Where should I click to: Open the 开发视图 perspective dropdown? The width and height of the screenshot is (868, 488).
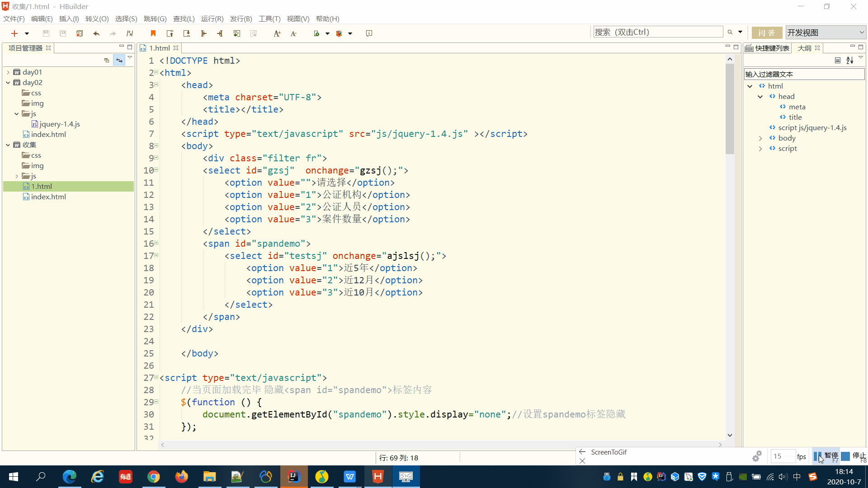826,33
